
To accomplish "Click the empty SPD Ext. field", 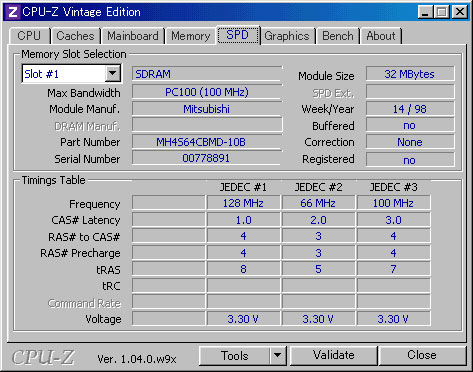I will click(x=410, y=91).
